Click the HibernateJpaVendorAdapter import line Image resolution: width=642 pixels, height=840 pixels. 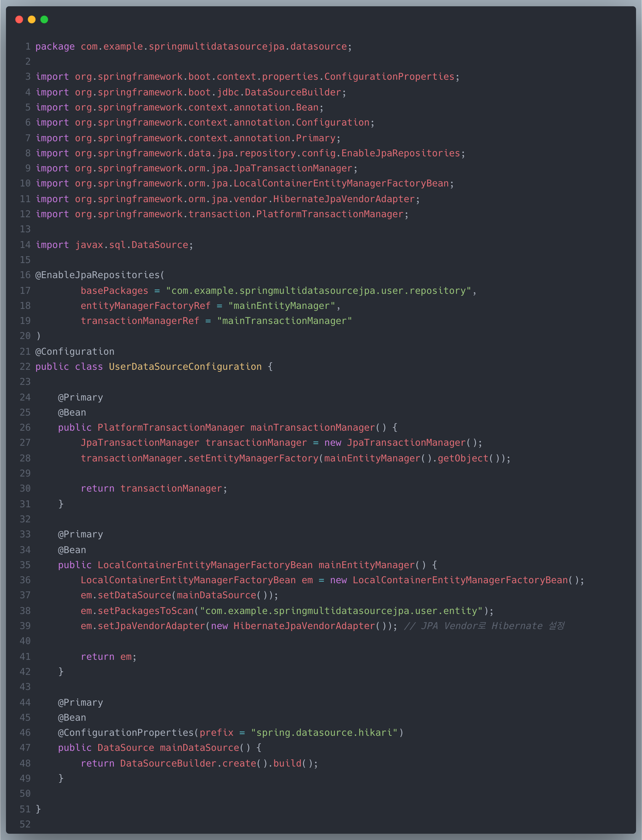pyautogui.click(x=228, y=199)
